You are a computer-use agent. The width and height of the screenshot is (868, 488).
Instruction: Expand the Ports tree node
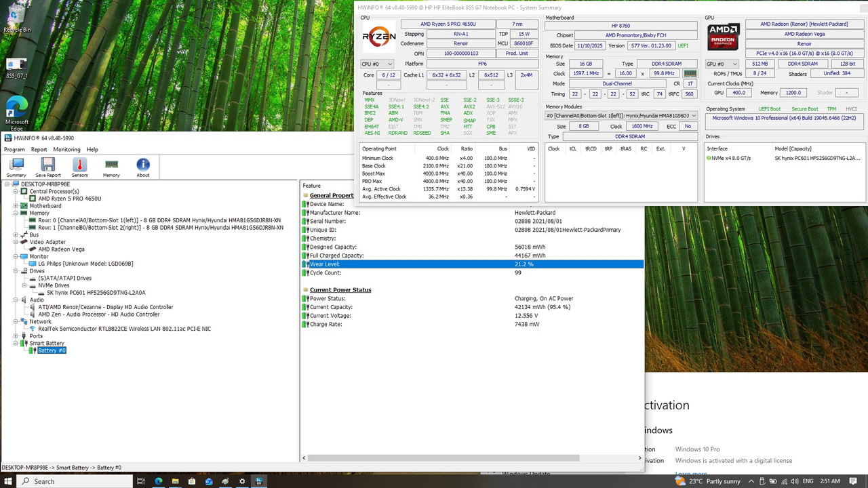[x=16, y=336]
